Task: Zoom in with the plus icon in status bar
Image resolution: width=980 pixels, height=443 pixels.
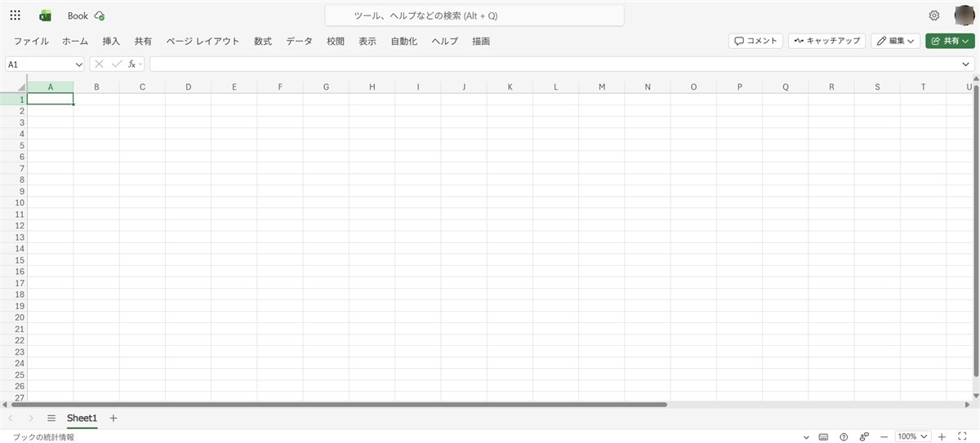Action: click(x=942, y=436)
